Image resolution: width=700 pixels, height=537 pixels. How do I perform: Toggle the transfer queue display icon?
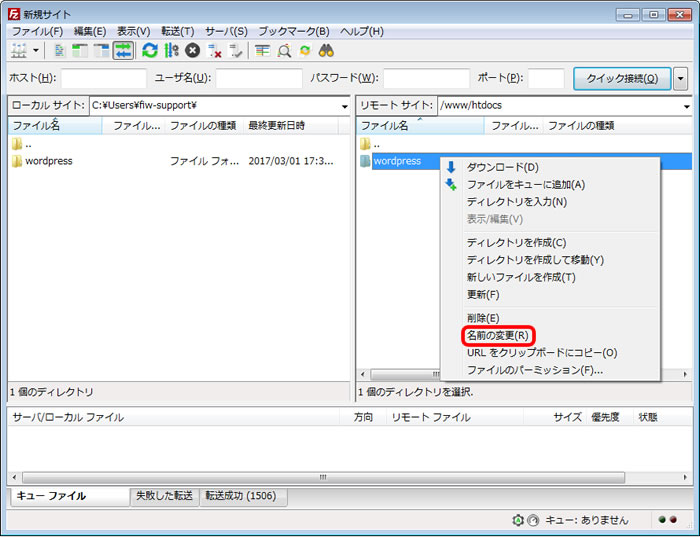pyautogui.click(x=123, y=50)
